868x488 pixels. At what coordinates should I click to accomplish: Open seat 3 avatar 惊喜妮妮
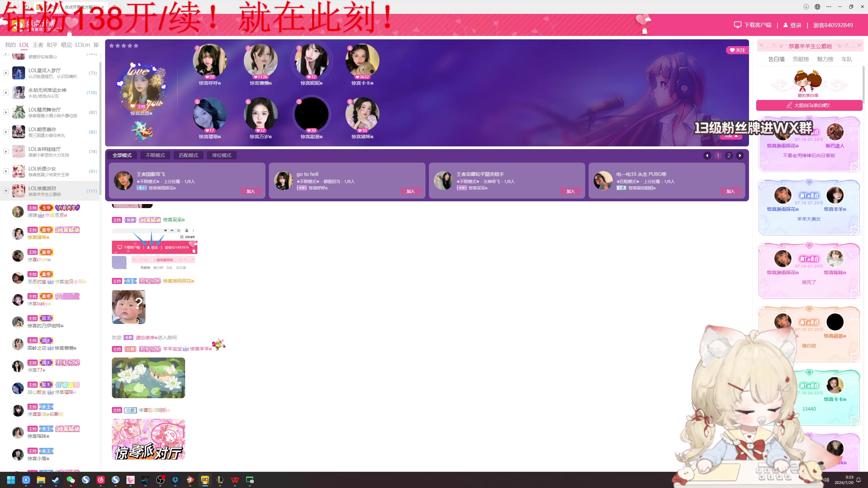click(x=312, y=61)
